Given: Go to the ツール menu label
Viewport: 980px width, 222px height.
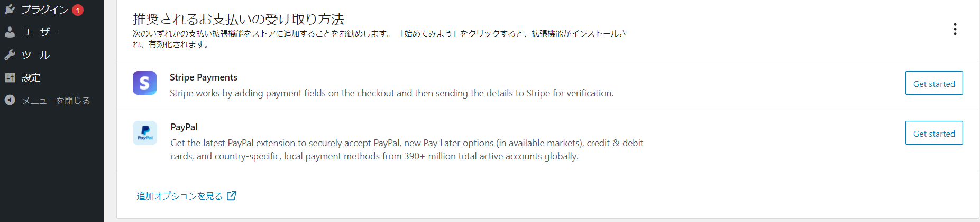Looking at the screenshot, I should (x=35, y=55).
